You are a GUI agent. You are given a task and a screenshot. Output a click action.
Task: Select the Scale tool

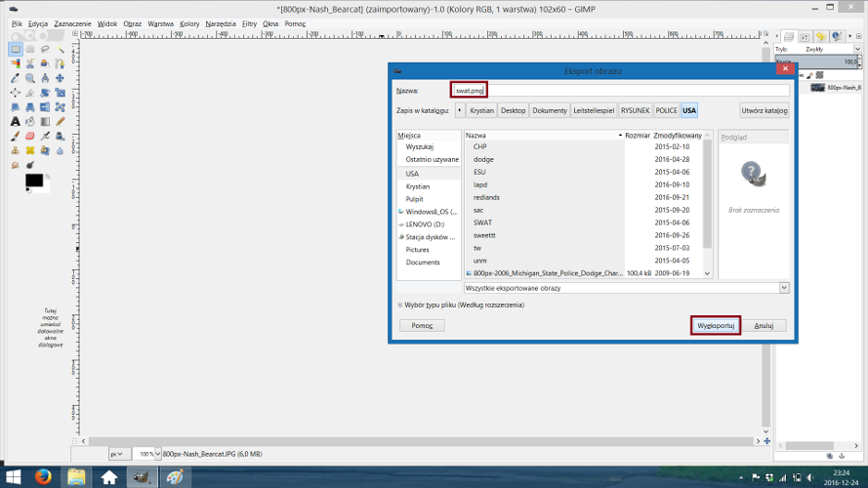(x=60, y=93)
